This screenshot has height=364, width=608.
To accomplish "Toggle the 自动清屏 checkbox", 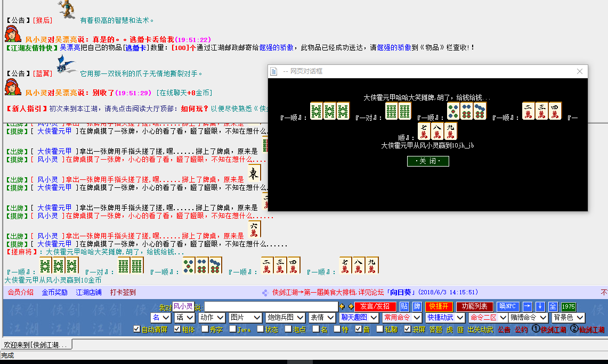I will (x=136, y=329).
